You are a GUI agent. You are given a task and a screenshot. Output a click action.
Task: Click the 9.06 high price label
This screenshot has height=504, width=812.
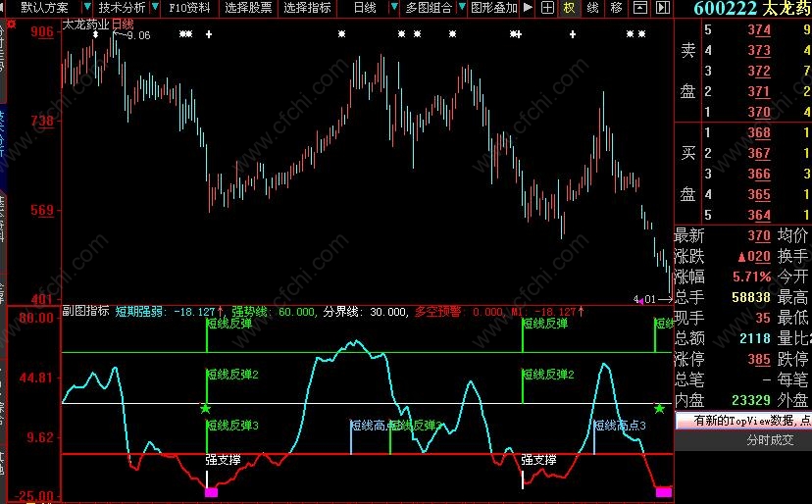139,35
